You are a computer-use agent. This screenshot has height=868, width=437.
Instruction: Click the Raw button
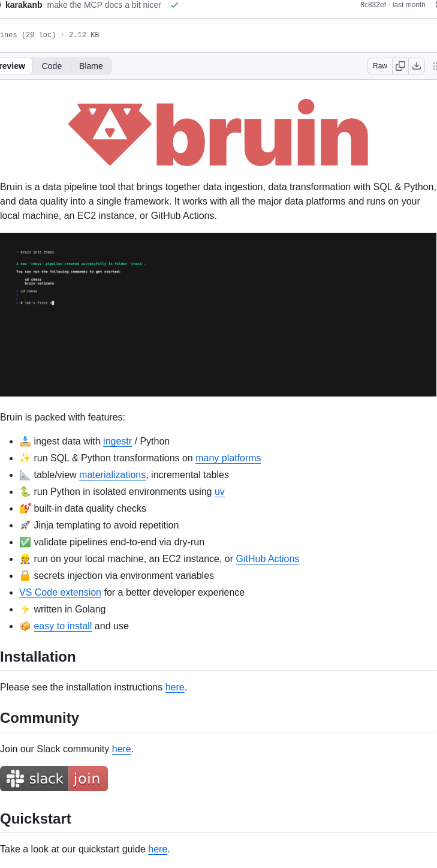(379, 66)
